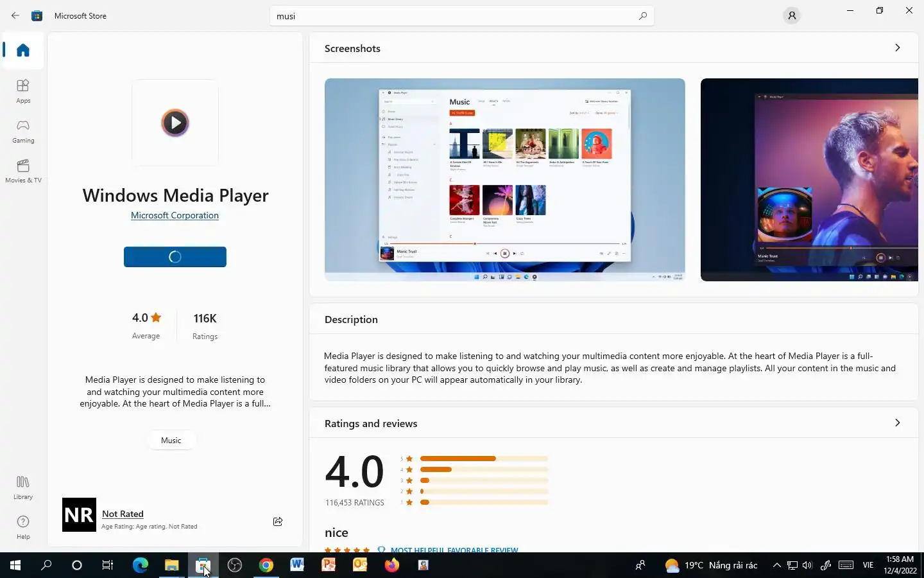The height and width of the screenshot is (578, 924).
Task: Click the 5 star rating bar
Action: tap(484, 459)
